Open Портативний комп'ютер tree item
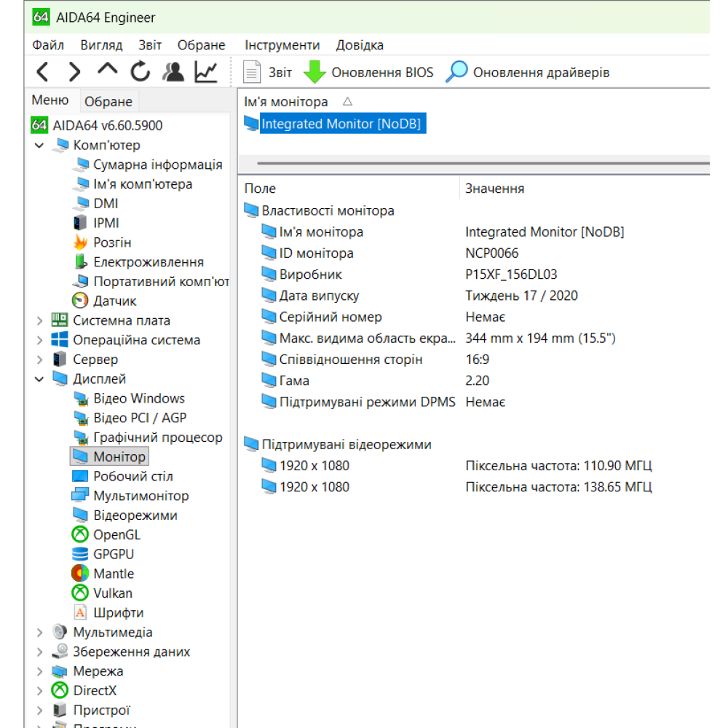728x728 pixels. (151, 281)
